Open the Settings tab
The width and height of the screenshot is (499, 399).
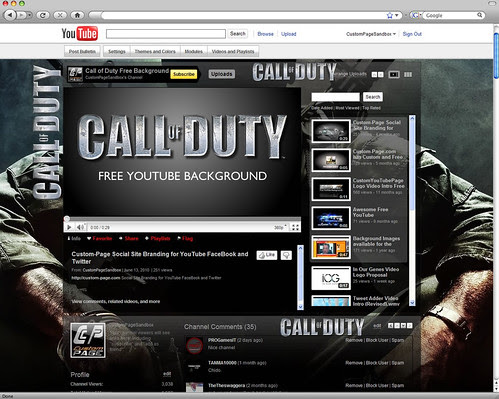(x=117, y=51)
